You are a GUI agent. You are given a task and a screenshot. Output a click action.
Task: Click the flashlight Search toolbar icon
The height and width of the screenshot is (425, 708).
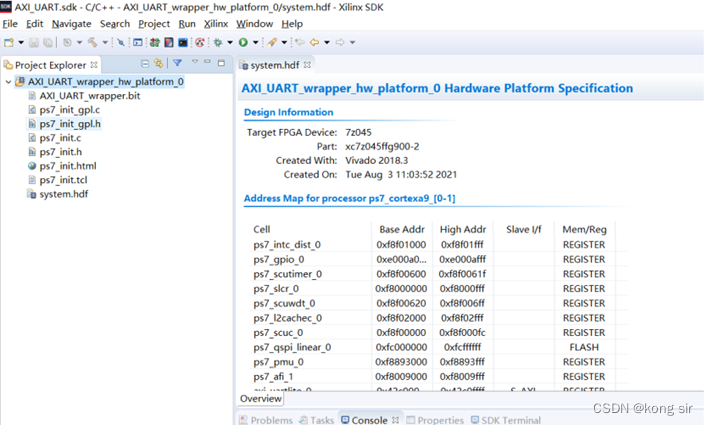(272, 42)
